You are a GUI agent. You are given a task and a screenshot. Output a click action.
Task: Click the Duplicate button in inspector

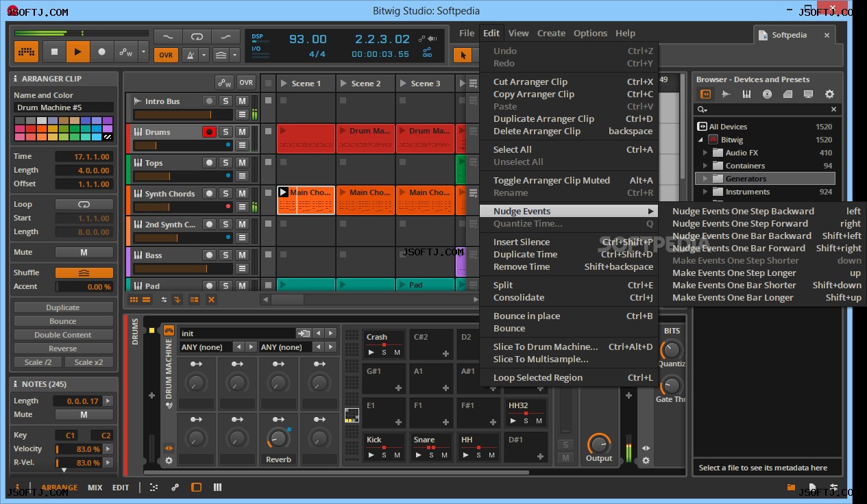click(63, 307)
